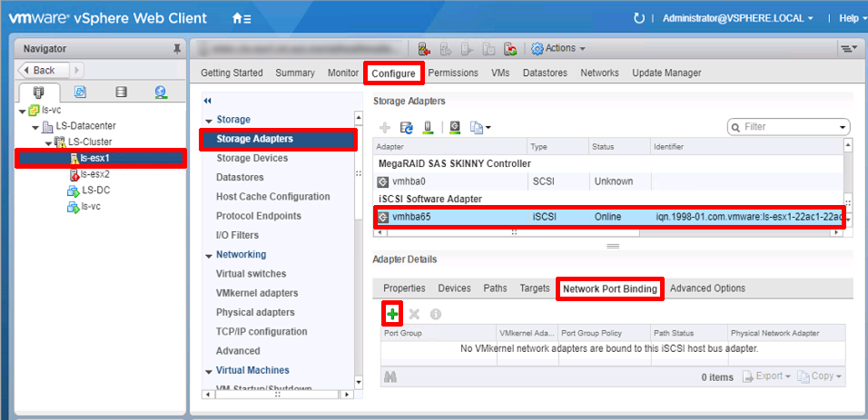Collapse the ls-vc tree node
Screen dimensions: 868x420
[22, 112]
